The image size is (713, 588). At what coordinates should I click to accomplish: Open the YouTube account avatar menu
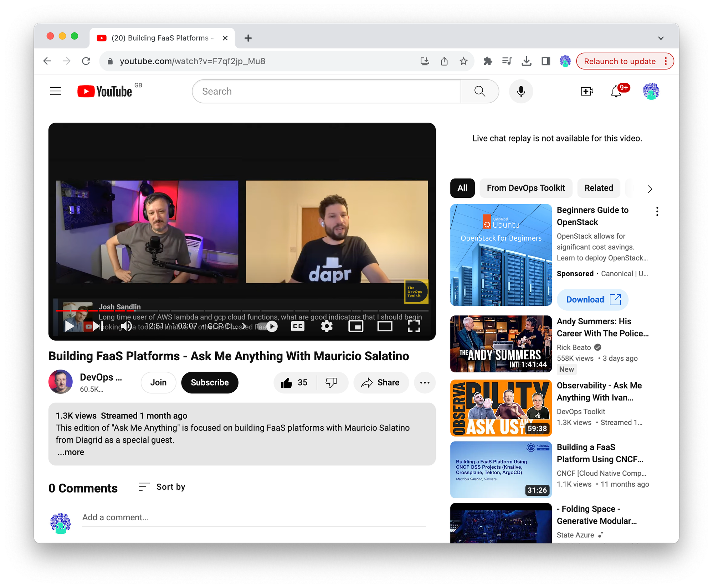point(651,91)
